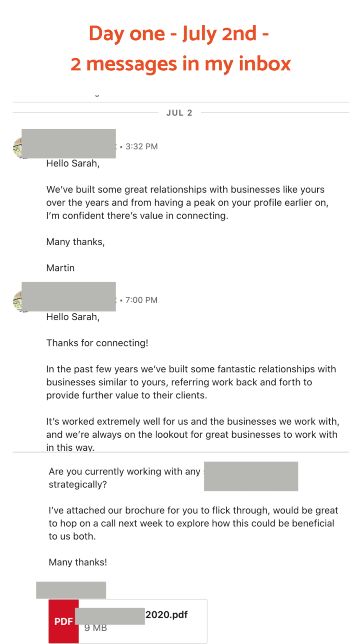Click the 7:00 PM timestamp
This screenshot has width=362, height=644.
[142, 300]
